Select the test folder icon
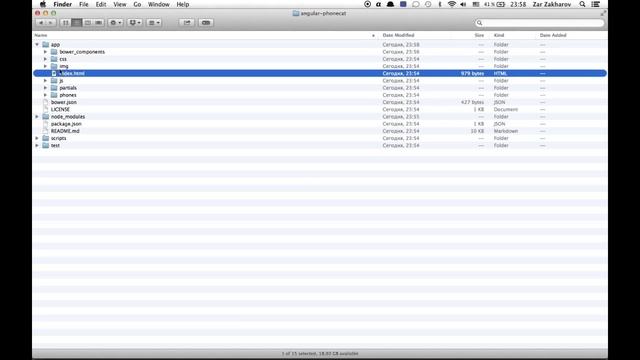Image resolution: width=640 pixels, height=360 pixels. tap(46, 145)
